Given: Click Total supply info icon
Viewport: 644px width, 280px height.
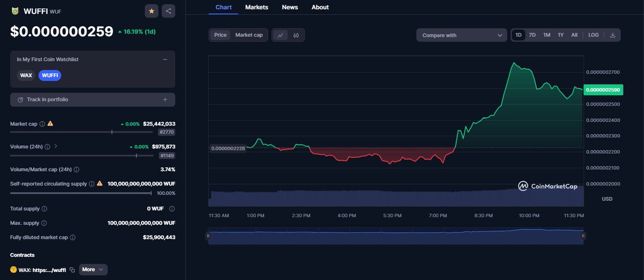Looking at the screenshot, I should [x=45, y=209].
